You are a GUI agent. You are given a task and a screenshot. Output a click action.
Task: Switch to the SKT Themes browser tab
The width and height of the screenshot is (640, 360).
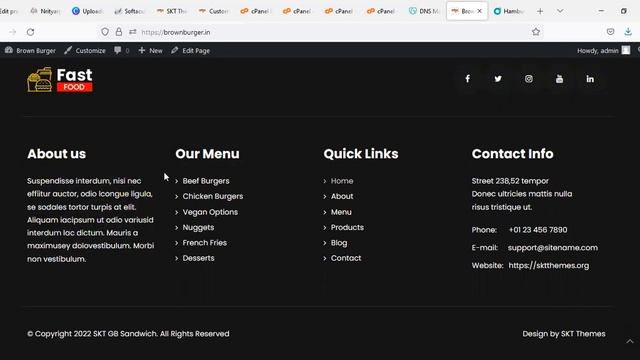click(x=172, y=11)
